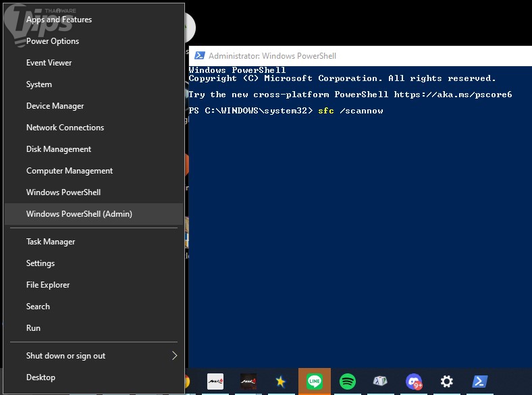
Task: Choose Task Manager in the context menu
Action: (51, 242)
